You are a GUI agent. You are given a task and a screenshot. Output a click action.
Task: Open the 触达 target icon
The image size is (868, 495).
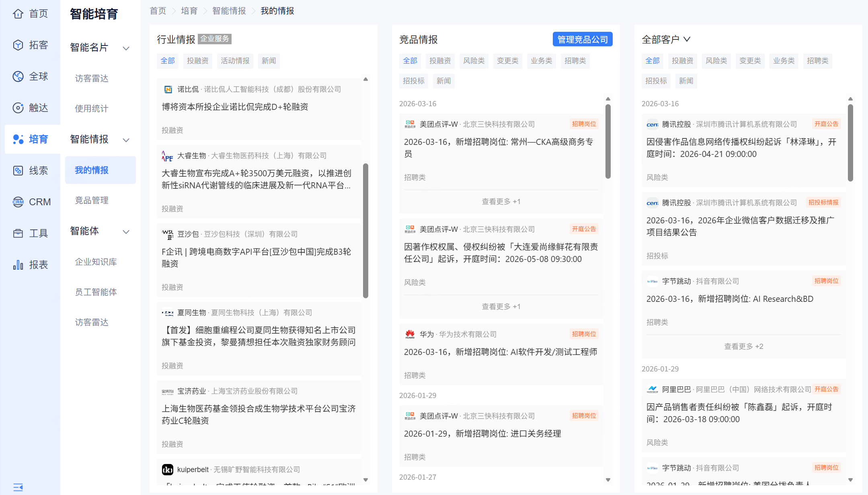pyautogui.click(x=18, y=108)
